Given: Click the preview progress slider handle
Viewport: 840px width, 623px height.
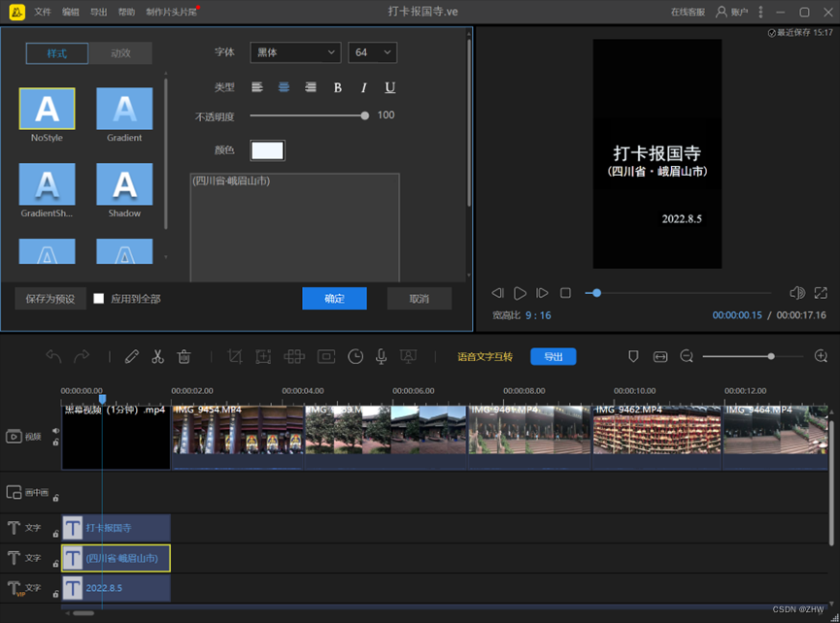Looking at the screenshot, I should (x=596, y=293).
